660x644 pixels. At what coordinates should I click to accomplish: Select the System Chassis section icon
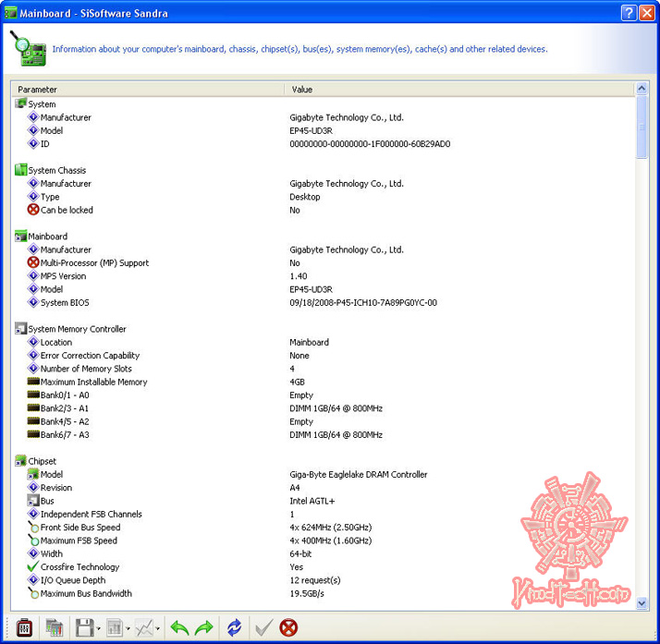[20, 169]
